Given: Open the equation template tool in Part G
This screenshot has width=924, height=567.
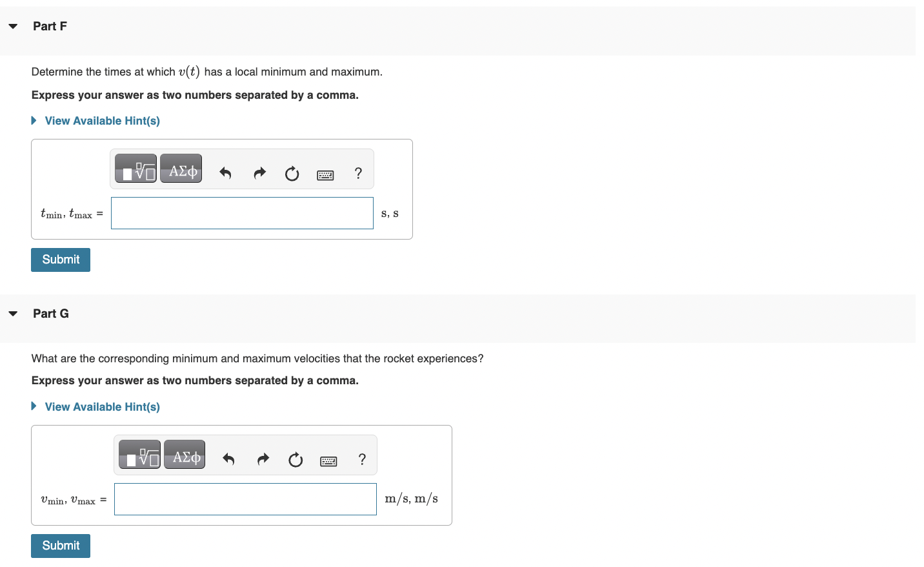Looking at the screenshot, I should pyautogui.click(x=139, y=454).
